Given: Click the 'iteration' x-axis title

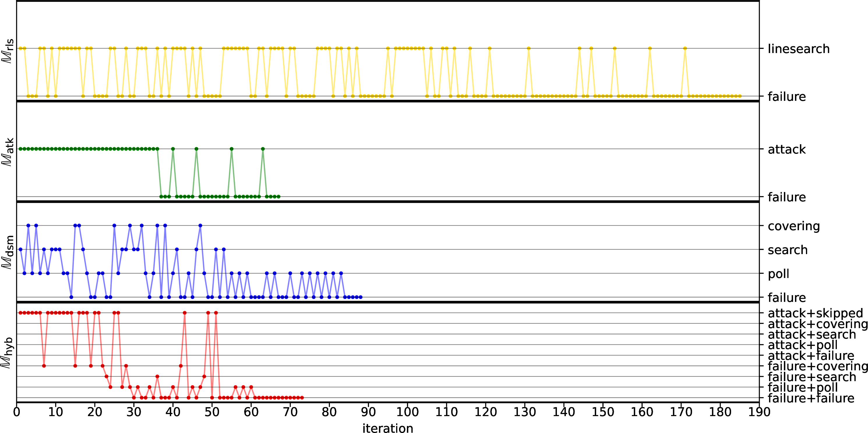Looking at the screenshot, I should [387, 428].
